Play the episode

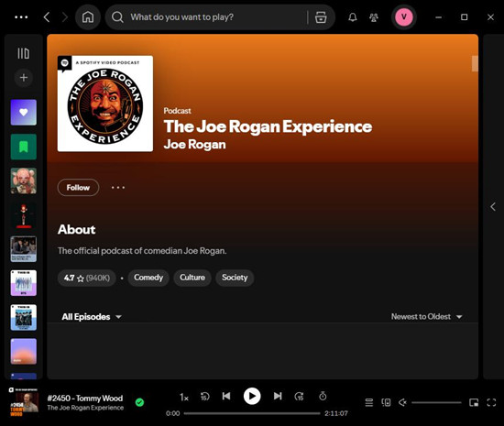252,396
